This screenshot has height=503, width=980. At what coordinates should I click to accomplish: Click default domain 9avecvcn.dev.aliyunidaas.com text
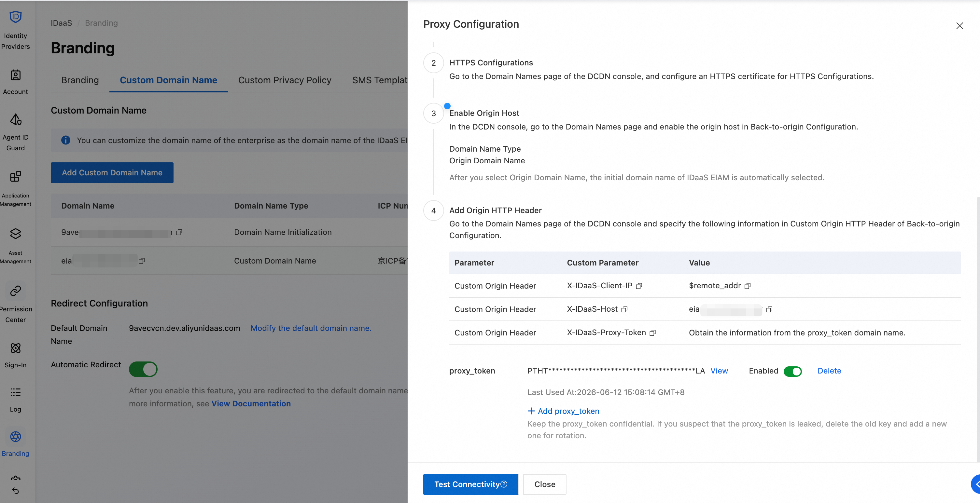point(185,328)
